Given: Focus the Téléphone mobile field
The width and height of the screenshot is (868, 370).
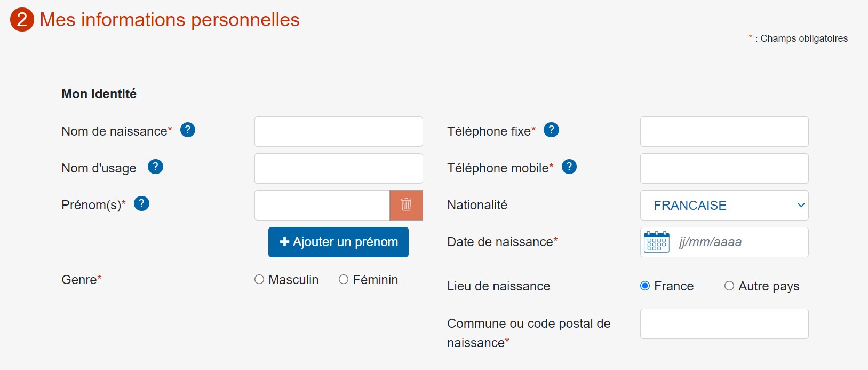Looking at the screenshot, I should (724, 168).
